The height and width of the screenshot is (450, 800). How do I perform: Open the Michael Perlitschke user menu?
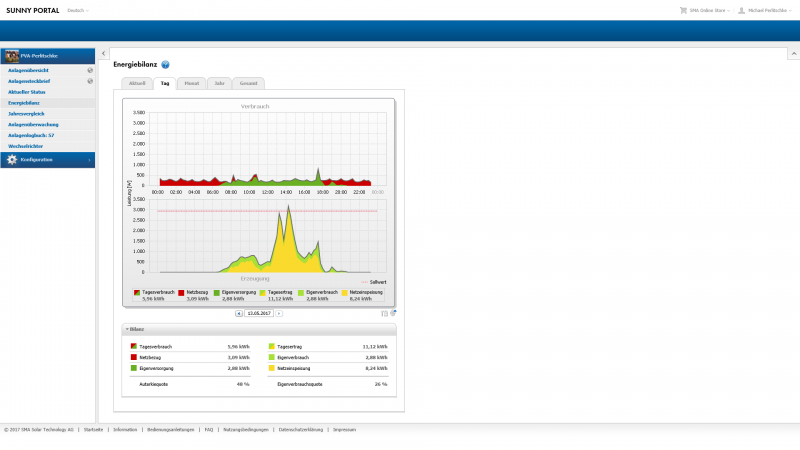pyautogui.click(x=769, y=10)
